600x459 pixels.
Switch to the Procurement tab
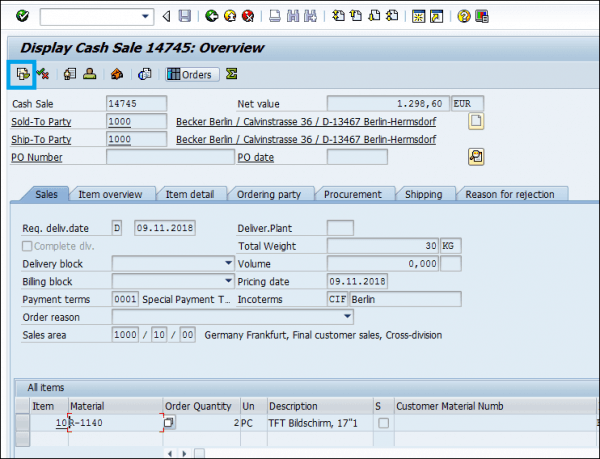[353, 194]
